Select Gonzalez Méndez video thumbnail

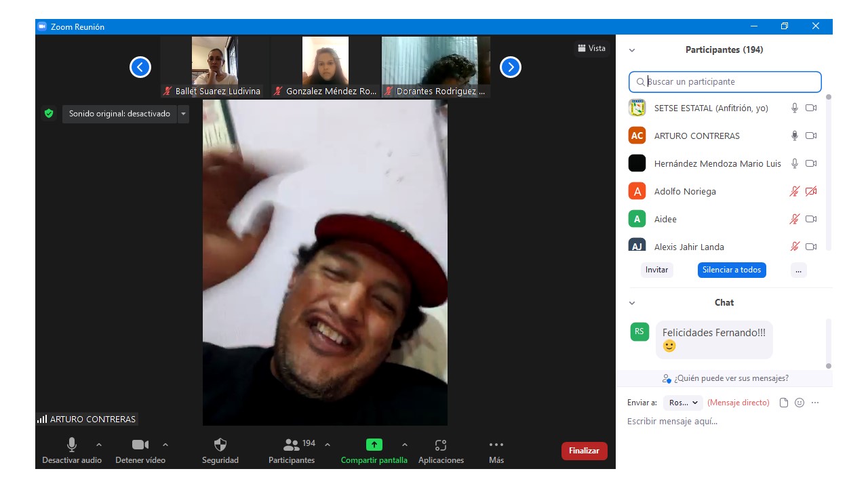point(325,67)
